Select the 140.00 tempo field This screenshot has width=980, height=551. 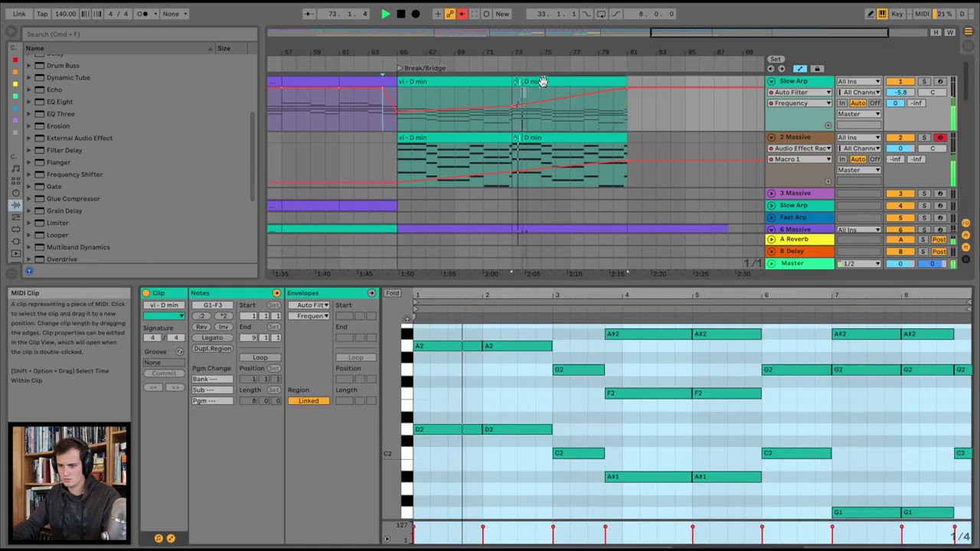(x=66, y=14)
